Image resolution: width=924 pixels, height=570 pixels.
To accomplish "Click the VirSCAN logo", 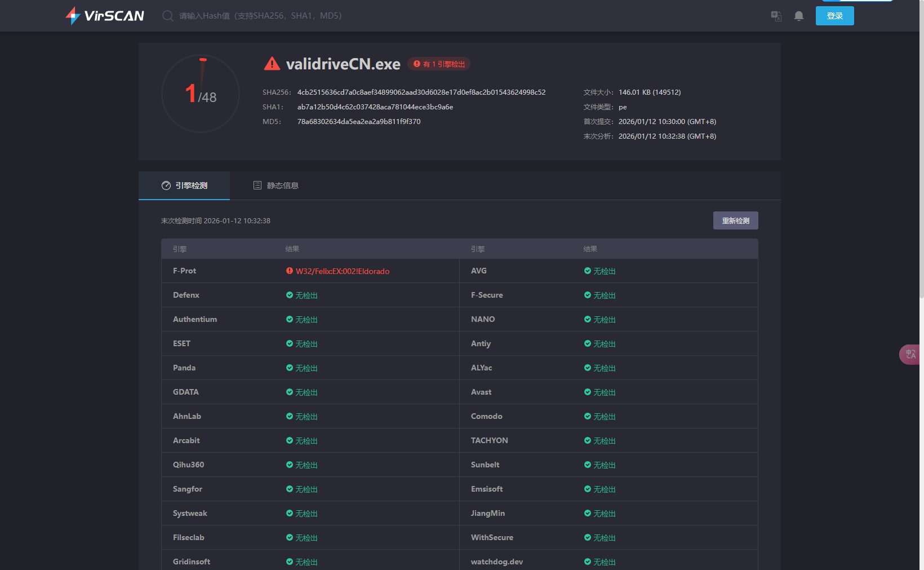I will coord(105,16).
